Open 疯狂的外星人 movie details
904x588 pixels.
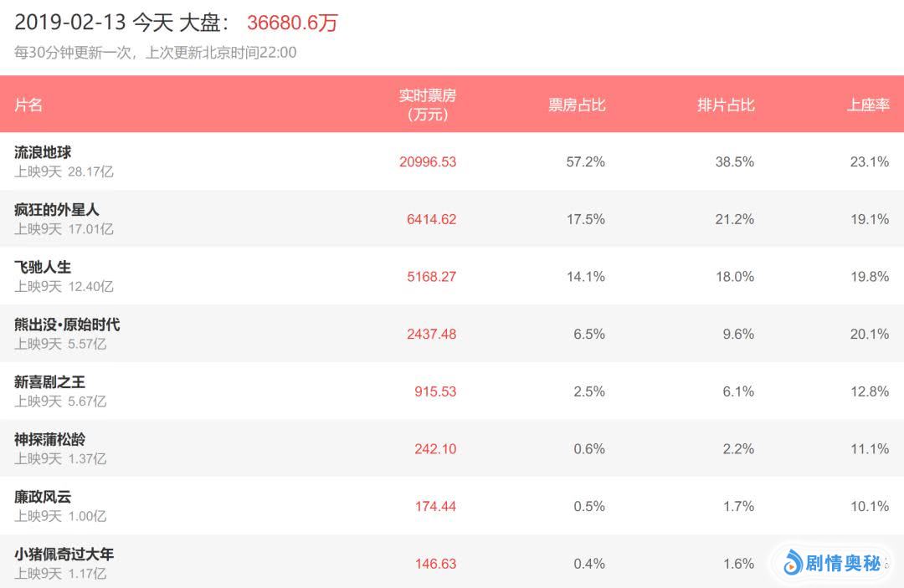(x=57, y=209)
